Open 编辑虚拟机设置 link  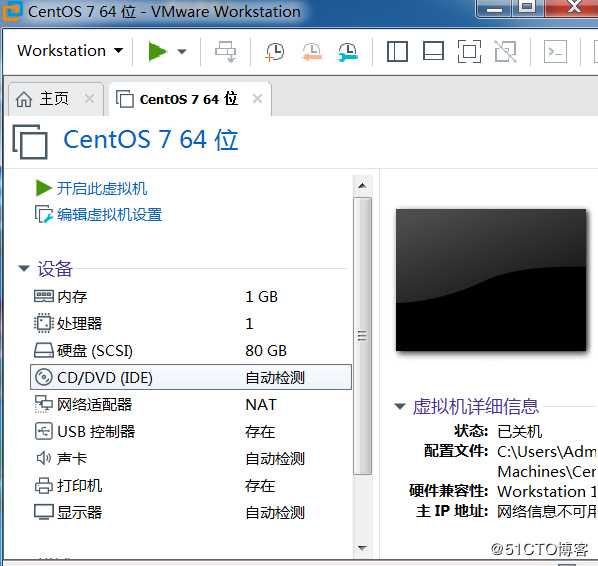coord(99,214)
